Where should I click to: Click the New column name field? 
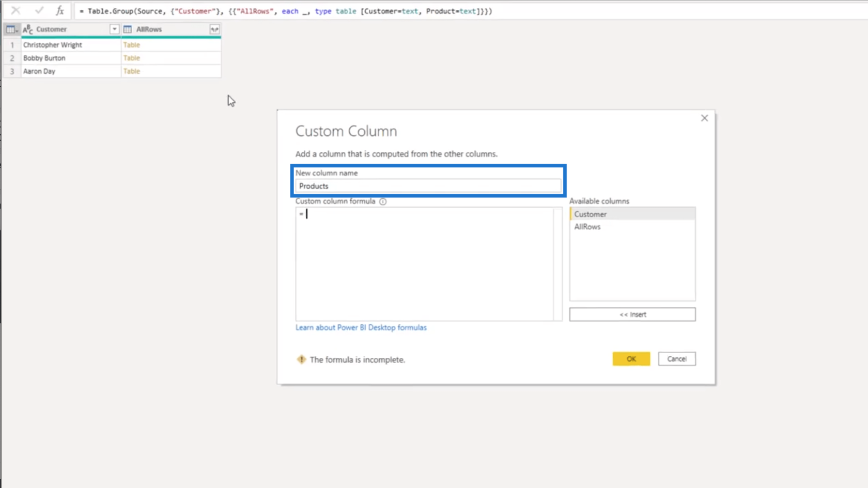[x=428, y=186]
